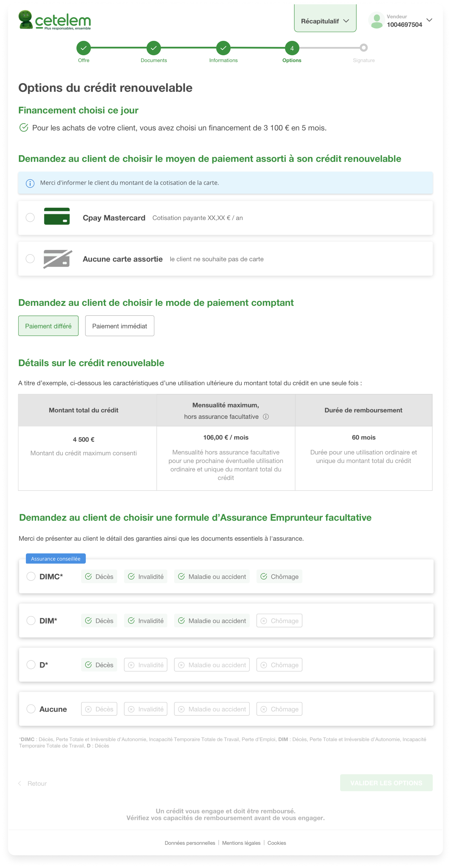Click the green Cpay Mastercard card icon
Screen dimensions: 451x868
(x=57, y=216)
